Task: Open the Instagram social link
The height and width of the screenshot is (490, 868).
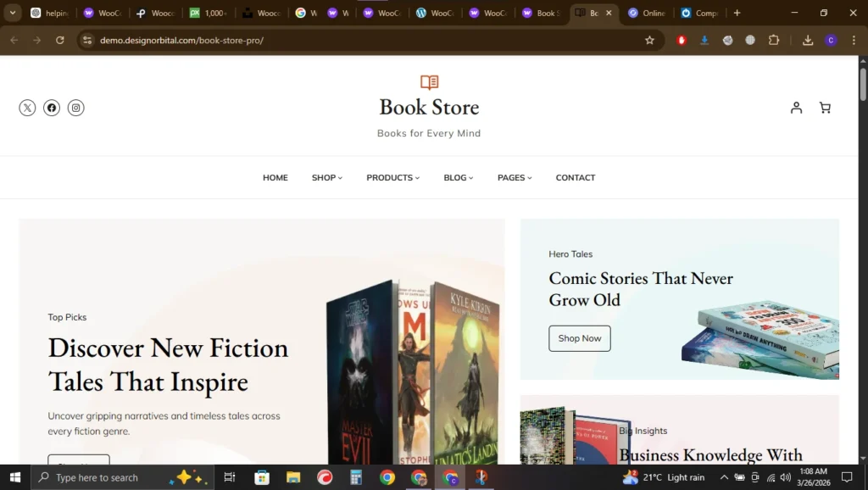Action: pyautogui.click(x=75, y=108)
